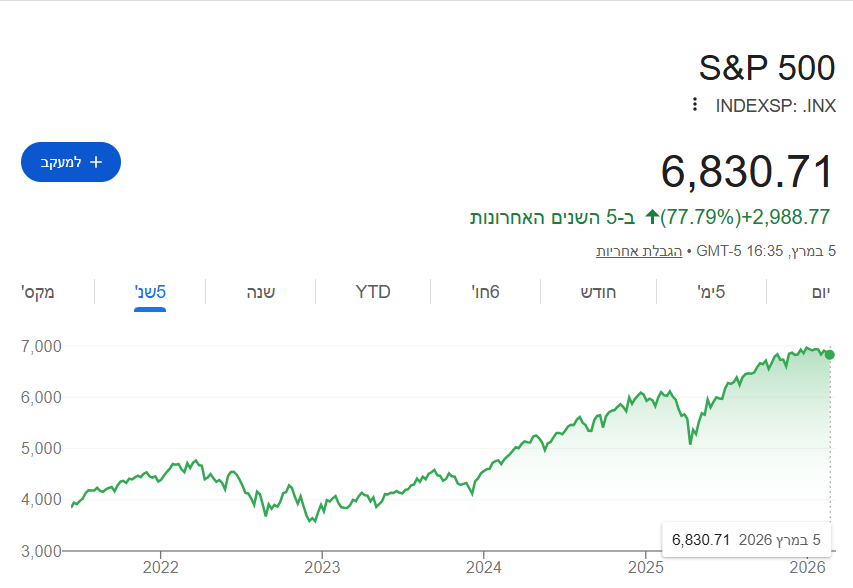
Task: Switch to the שנה one-year tab
Action: [x=261, y=292]
